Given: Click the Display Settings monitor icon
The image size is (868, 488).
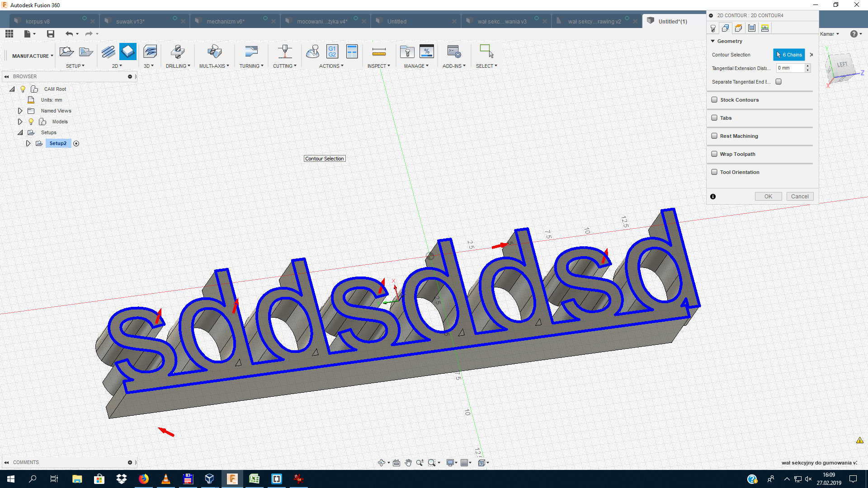Looking at the screenshot, I should (x=450, y=463).
